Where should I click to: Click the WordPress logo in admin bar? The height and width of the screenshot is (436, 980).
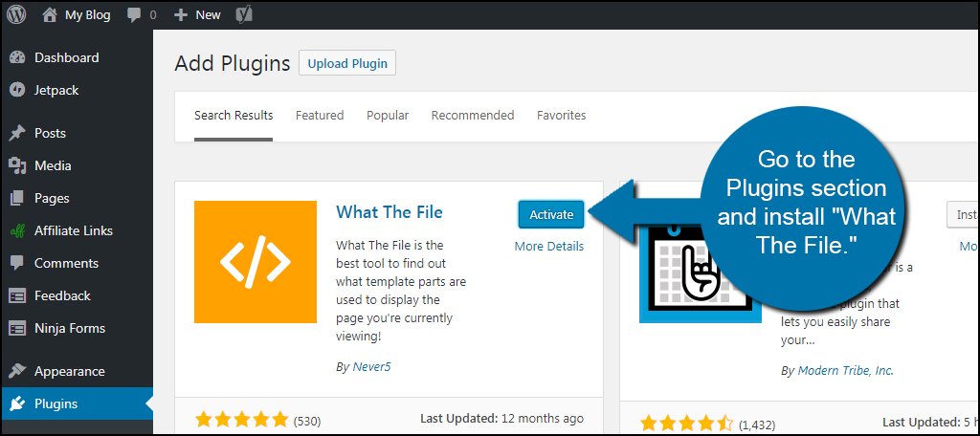click(16, 15)
